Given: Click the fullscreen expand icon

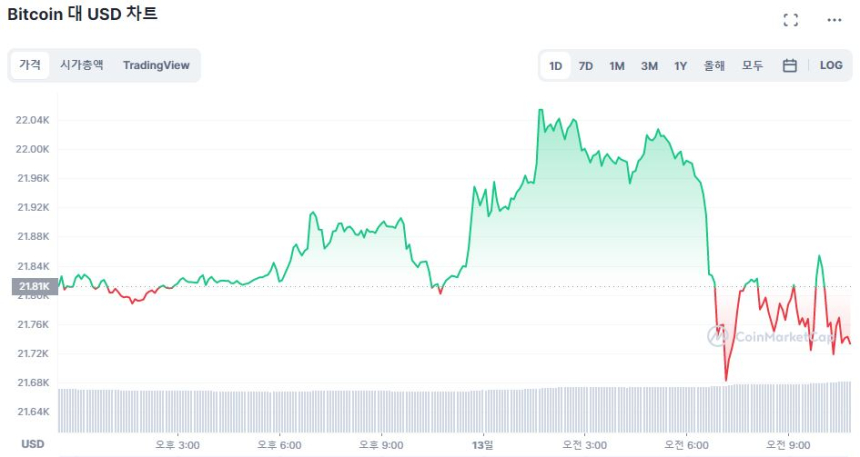Looking at the screenshot, I should click(790, 20).
